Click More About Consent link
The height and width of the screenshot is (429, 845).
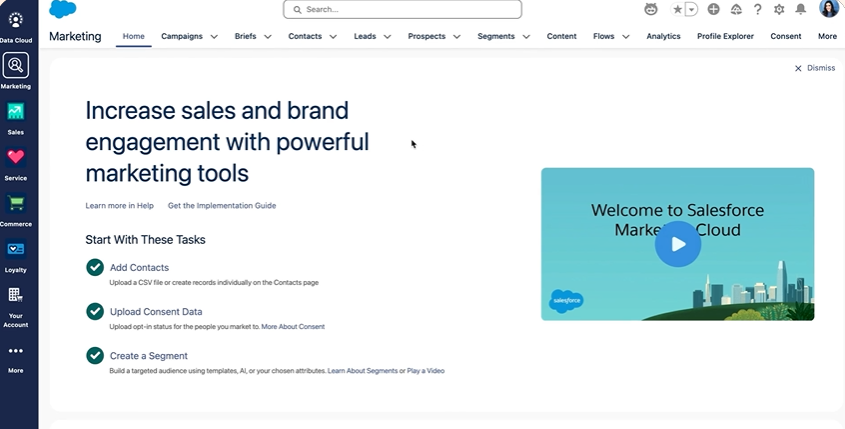(x=293, y=327)
